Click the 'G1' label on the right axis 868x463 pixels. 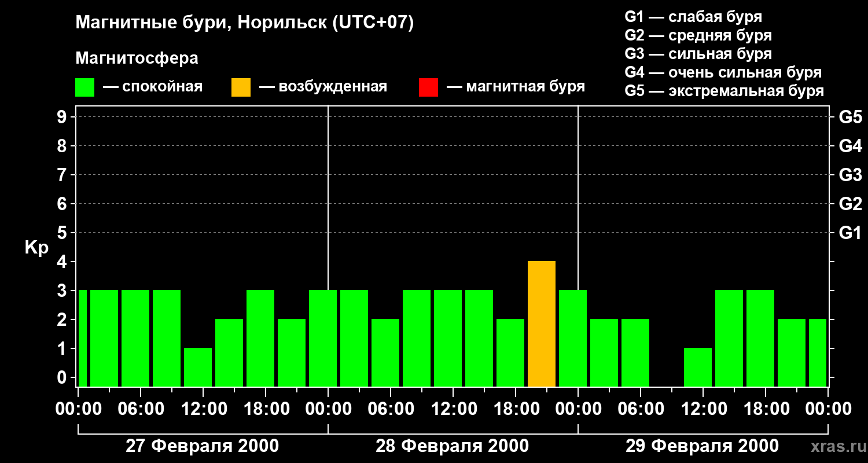pos(850,233)
